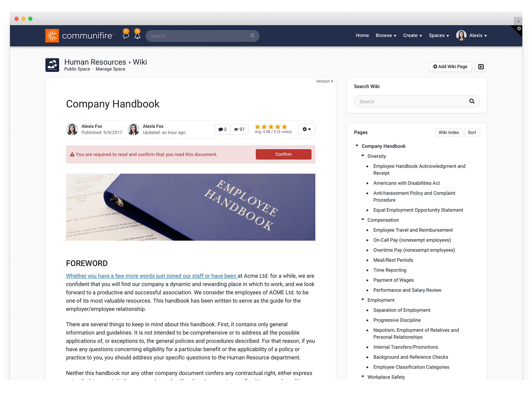This screenshot has height=399, width=532.
Task: Click the Add Wiki Page labeled button
Action: click(450, 67)
